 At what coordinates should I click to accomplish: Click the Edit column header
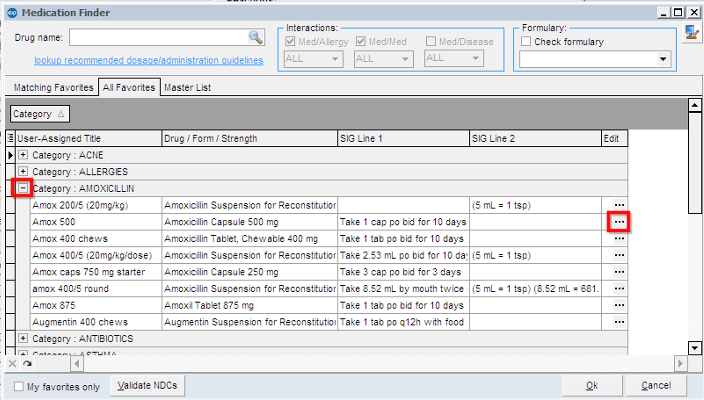615,138
